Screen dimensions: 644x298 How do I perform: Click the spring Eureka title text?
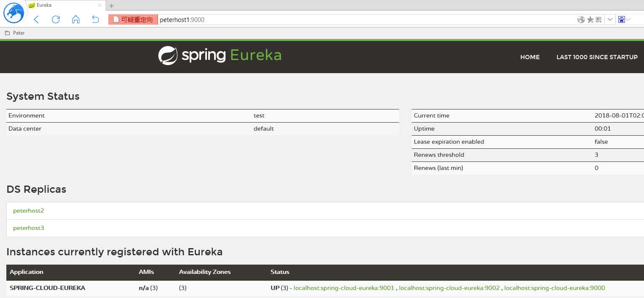(232, 55)
